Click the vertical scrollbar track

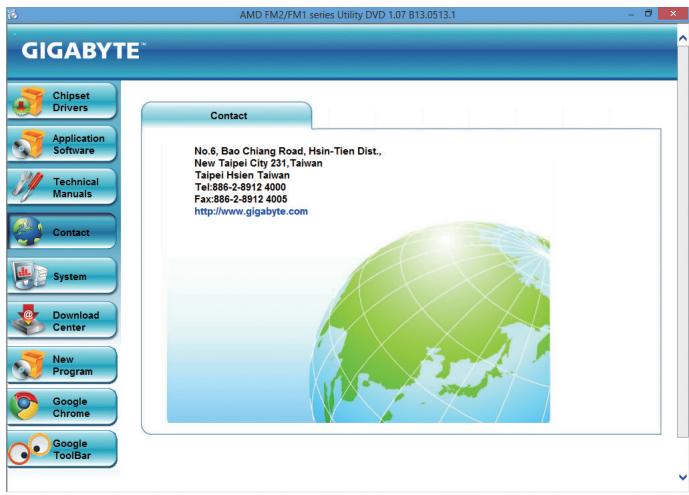tap(682, 242)
